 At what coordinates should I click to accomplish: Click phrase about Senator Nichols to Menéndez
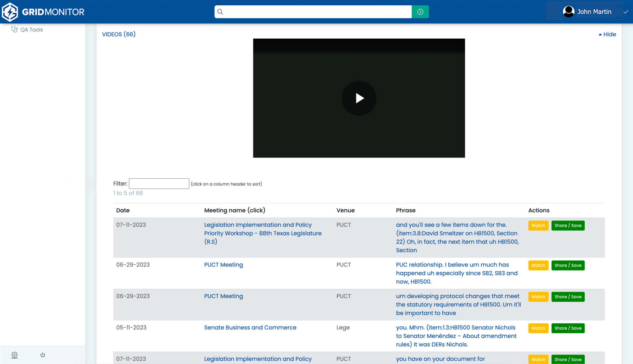456,336
